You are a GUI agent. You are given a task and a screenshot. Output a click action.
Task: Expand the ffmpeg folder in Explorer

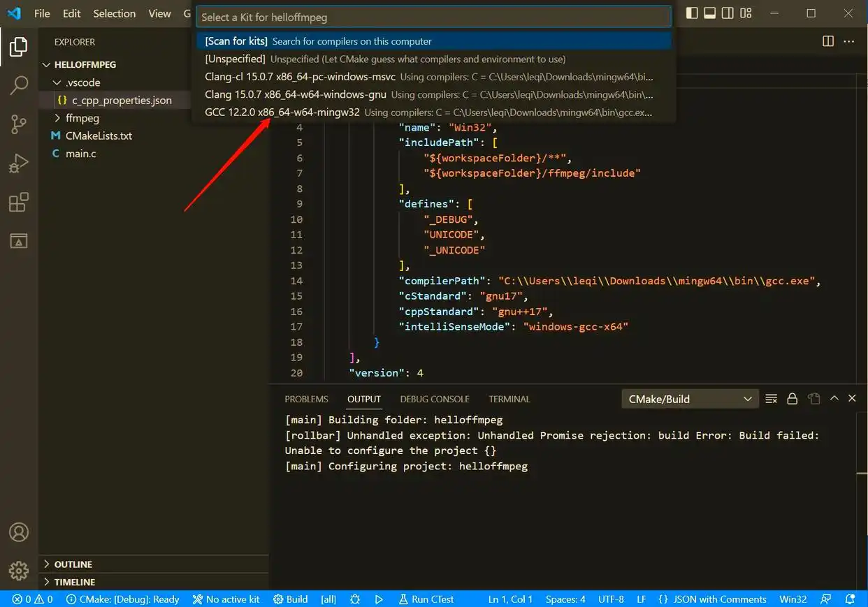pos(82,118)
